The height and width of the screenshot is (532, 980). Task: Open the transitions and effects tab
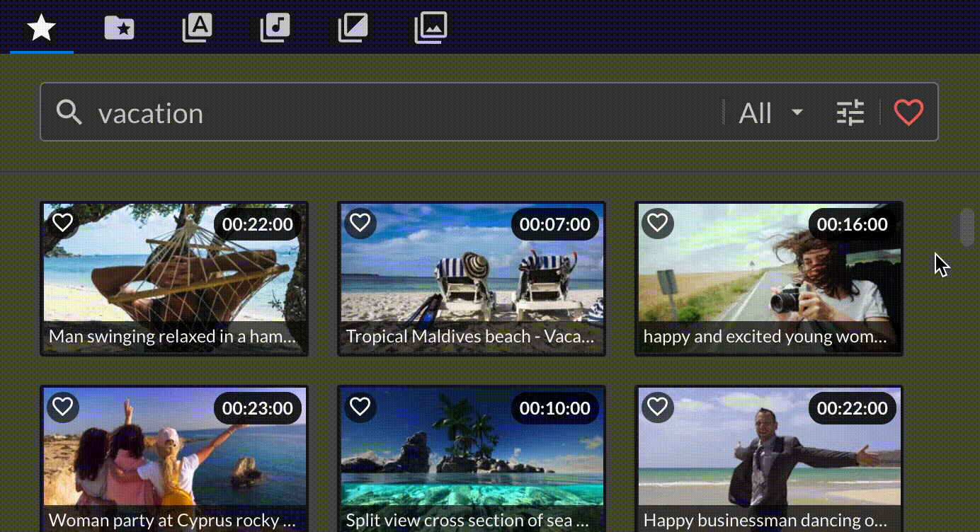(353, 28)
